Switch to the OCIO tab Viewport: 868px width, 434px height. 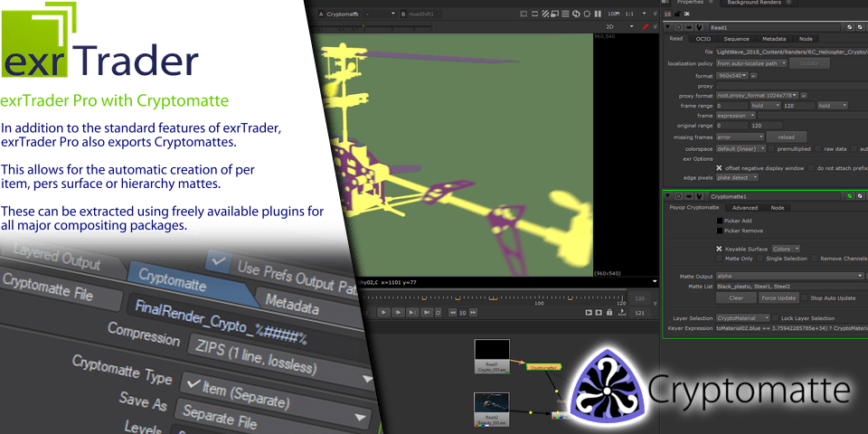pos(703,39)
